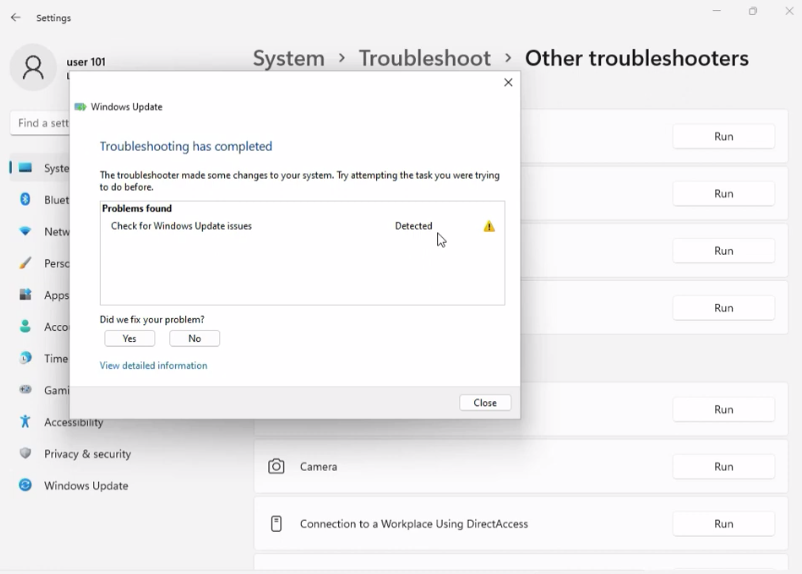Run the Camera troubleshooter

pyautogui.click(x=724, y=467)
